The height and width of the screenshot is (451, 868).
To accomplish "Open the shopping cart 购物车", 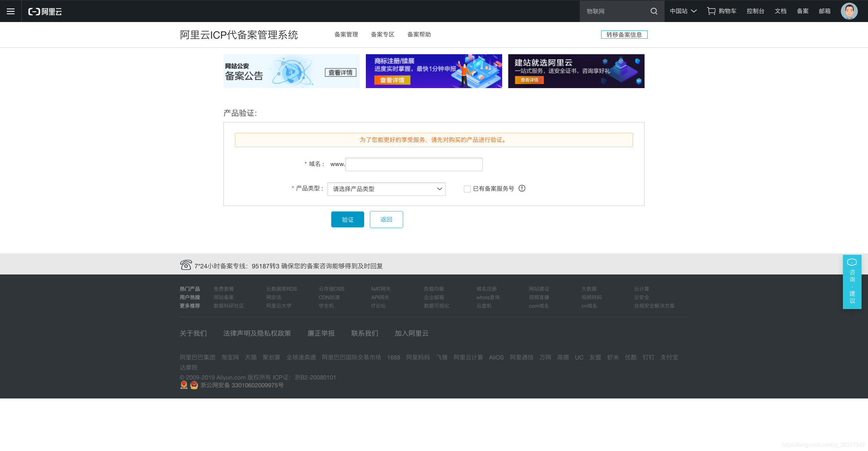I will pos(722,11).
